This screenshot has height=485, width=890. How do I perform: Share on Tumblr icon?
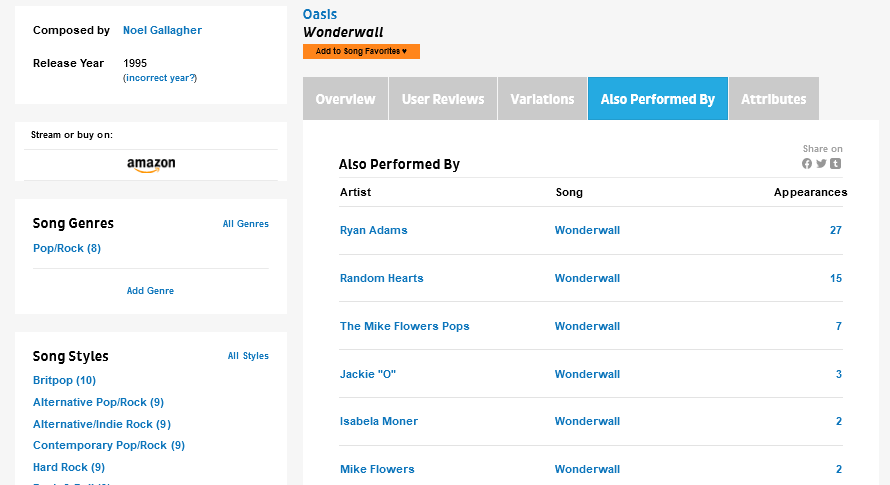point(835,163)
